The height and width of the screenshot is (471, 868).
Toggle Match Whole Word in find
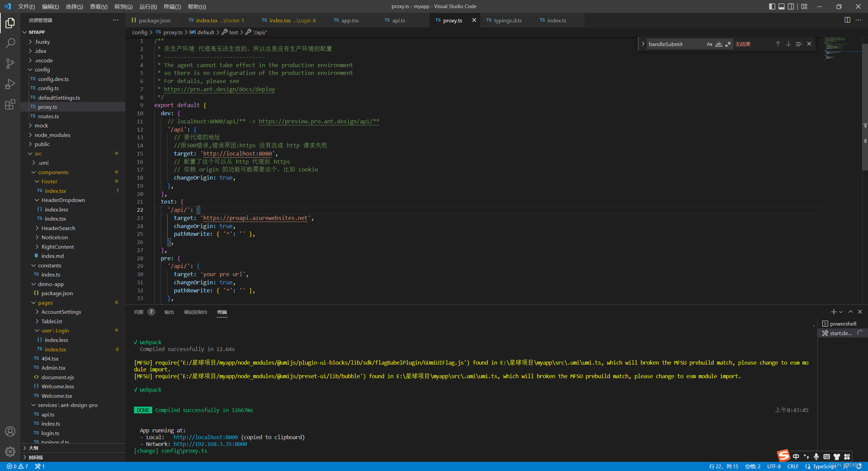(718, 44)
